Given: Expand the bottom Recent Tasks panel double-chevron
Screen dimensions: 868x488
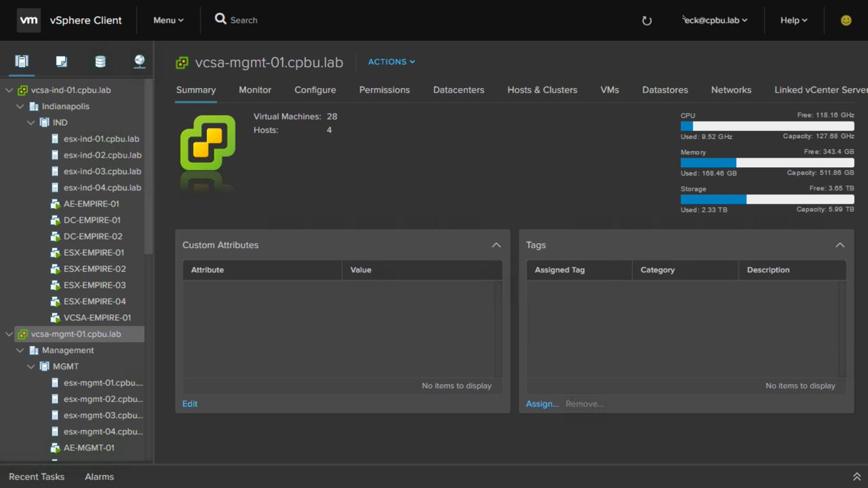Looking at the screenshot, I should tap(856, 477).
